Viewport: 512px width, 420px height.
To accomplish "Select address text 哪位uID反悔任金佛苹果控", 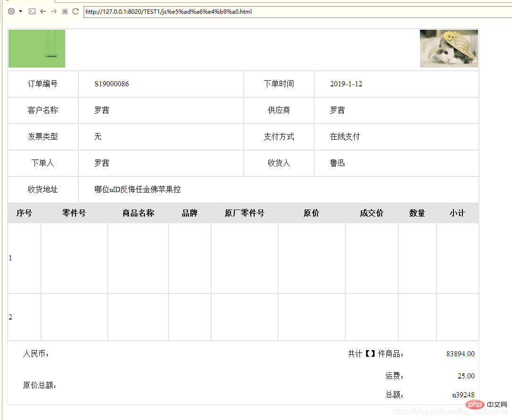I will [x=137, y=189].
